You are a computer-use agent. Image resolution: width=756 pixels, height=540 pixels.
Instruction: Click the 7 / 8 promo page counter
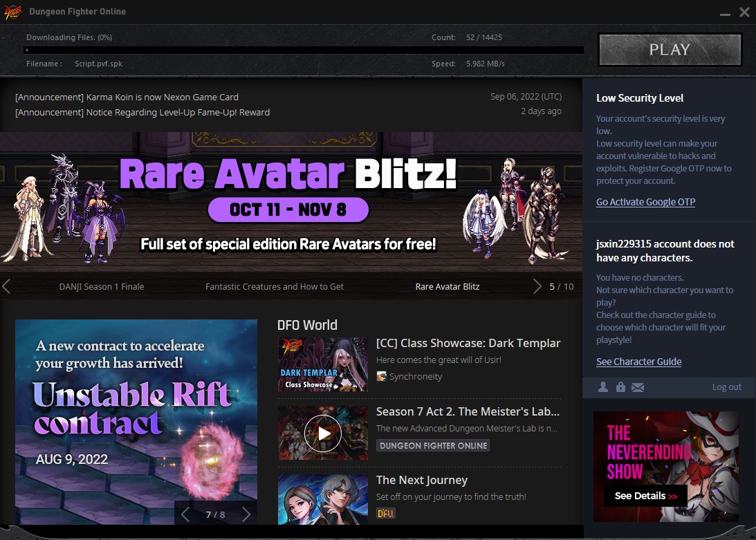click(216, 514)
